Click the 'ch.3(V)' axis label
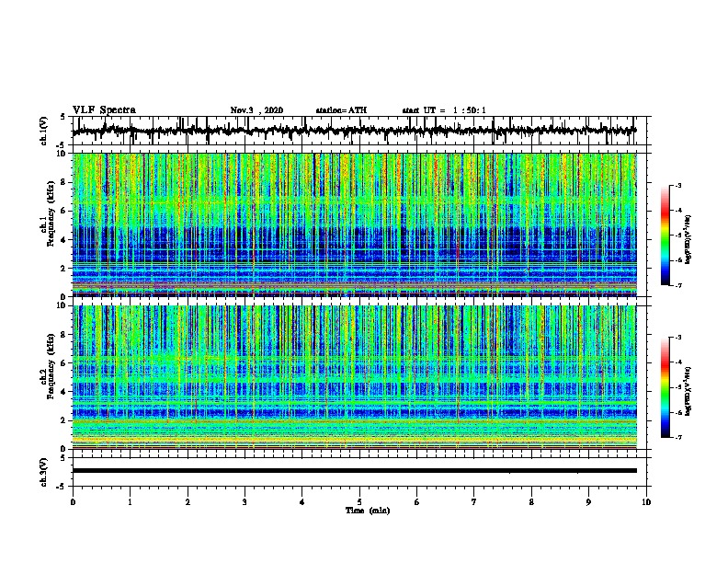The height and width of the screenshot is (563, 728). (44, 473)
